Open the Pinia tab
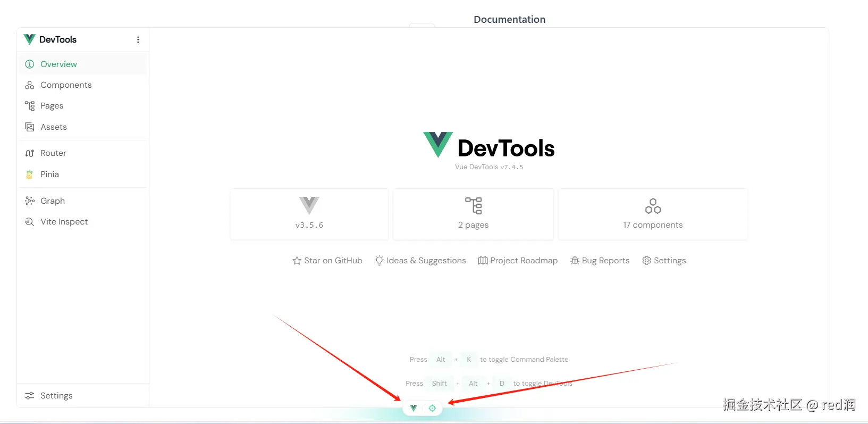This screenshot has width=868, height=424. [x=83, y=174]
